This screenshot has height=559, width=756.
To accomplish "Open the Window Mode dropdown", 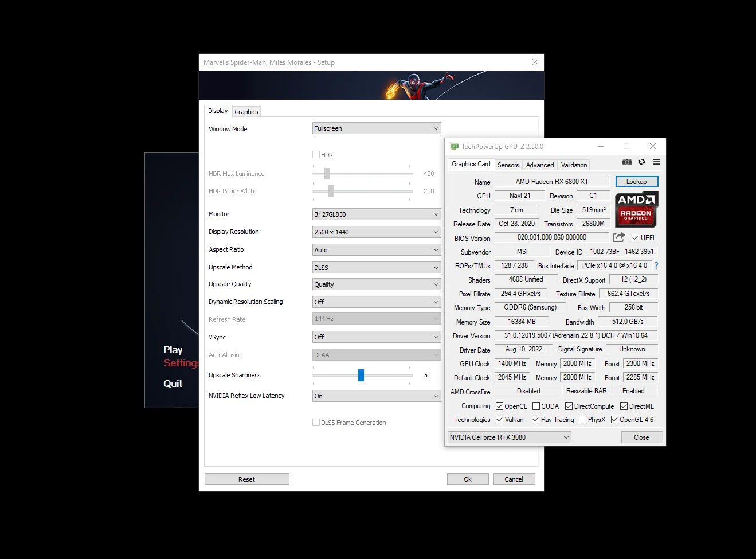I will coord(377,128).
